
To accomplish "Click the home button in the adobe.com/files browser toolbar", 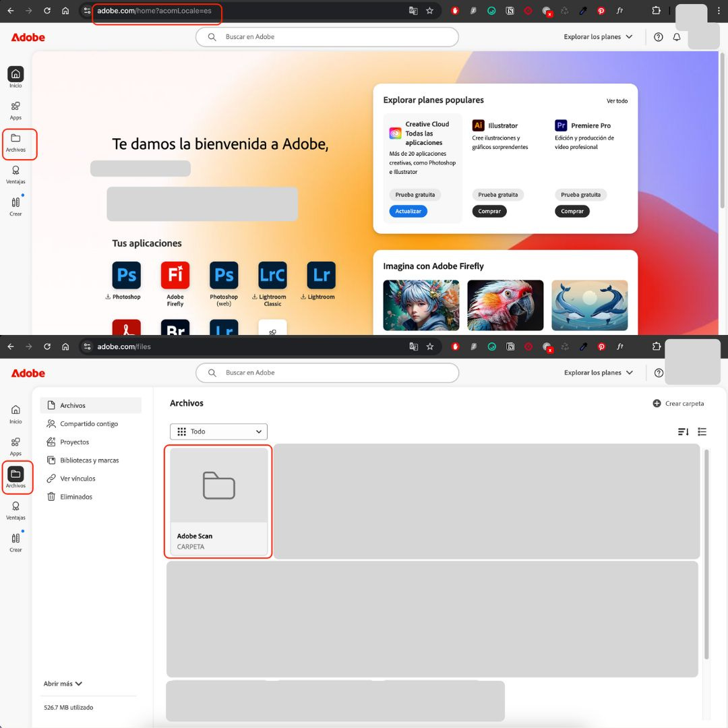I will (x=65, y=346).
